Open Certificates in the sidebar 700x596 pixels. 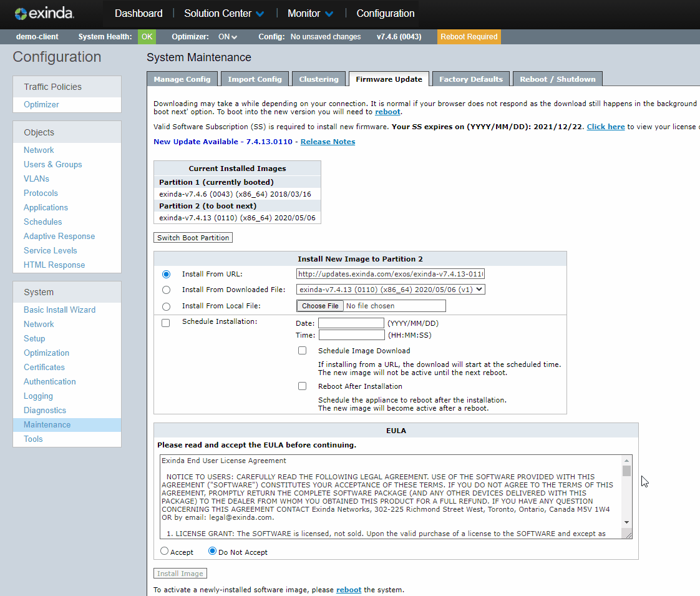pos(44,367)
